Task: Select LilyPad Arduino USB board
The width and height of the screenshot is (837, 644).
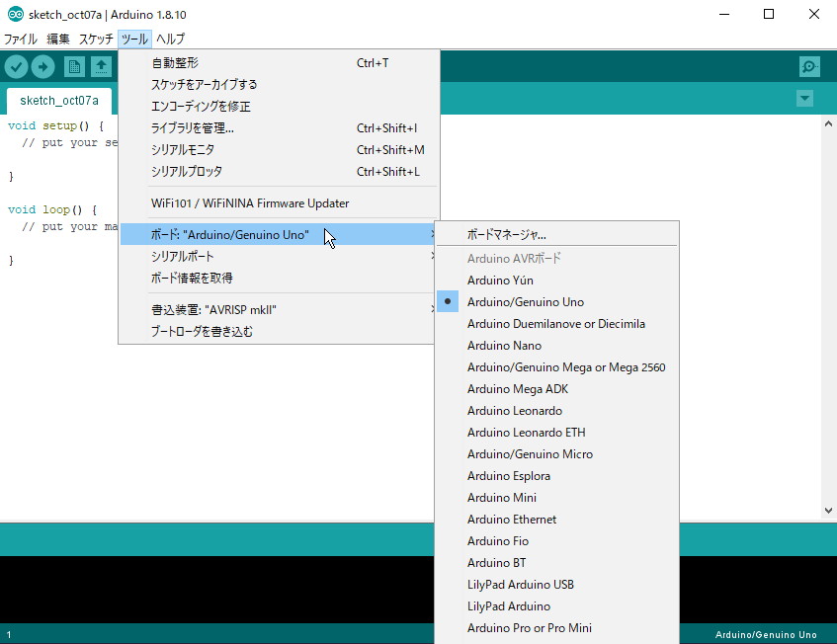Action: pyautogui.click(x=557, y=585)
